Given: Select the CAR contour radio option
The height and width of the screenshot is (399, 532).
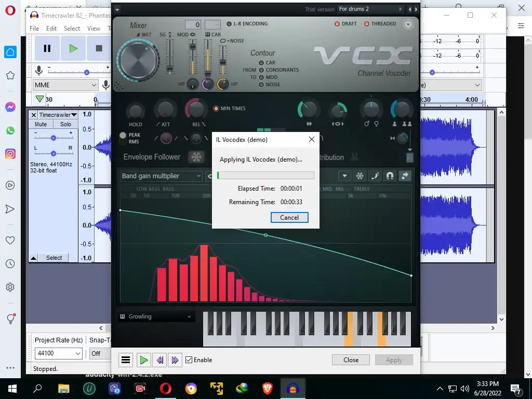Looking at the screenshot, I should point(261,63).
